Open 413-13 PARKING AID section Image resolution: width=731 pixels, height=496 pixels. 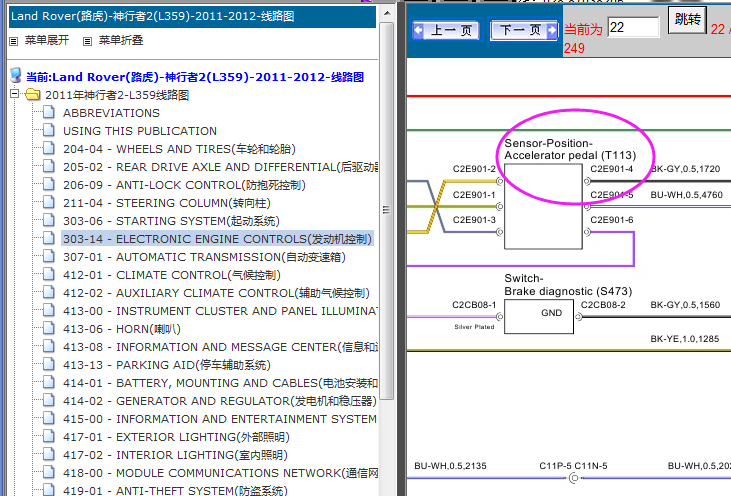pos(167,365)
